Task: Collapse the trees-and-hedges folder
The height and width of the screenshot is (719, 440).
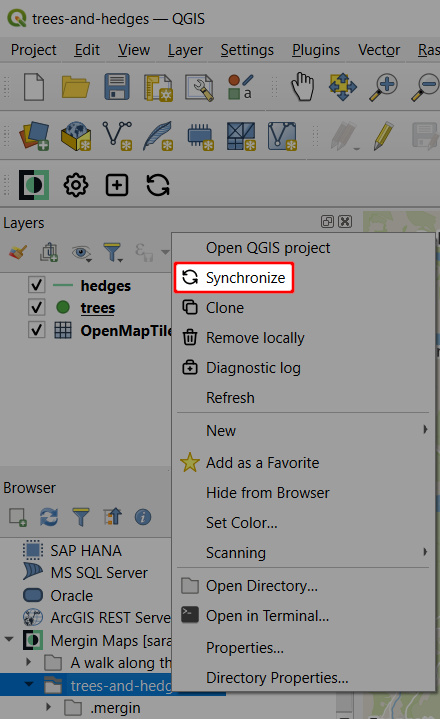Action: tap(29, 684)
